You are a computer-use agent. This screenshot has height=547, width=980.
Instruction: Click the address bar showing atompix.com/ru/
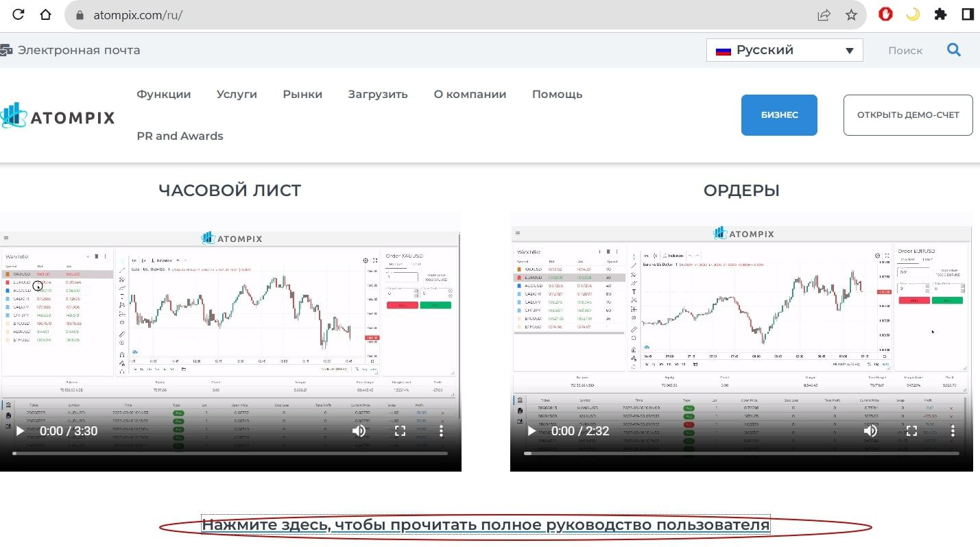[467, 14]
